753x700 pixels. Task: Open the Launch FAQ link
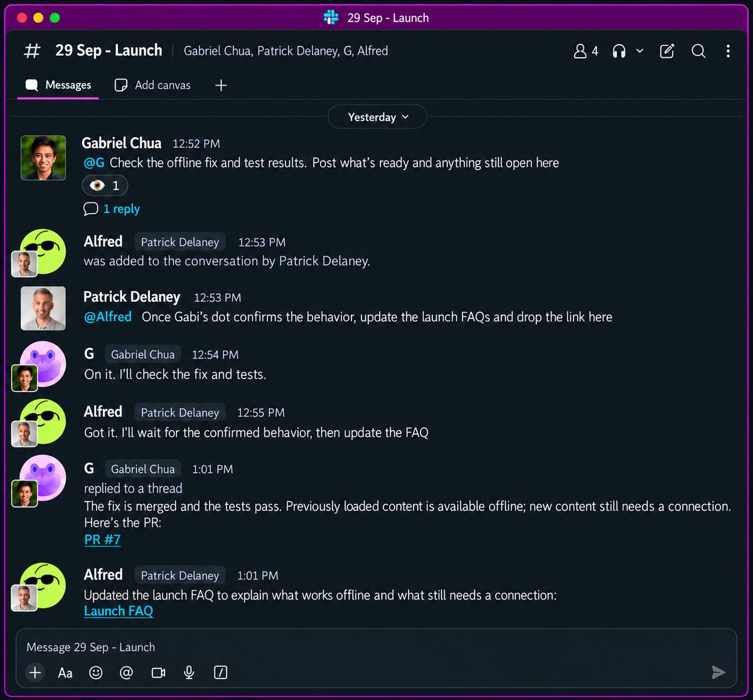[x=119, y=611]
